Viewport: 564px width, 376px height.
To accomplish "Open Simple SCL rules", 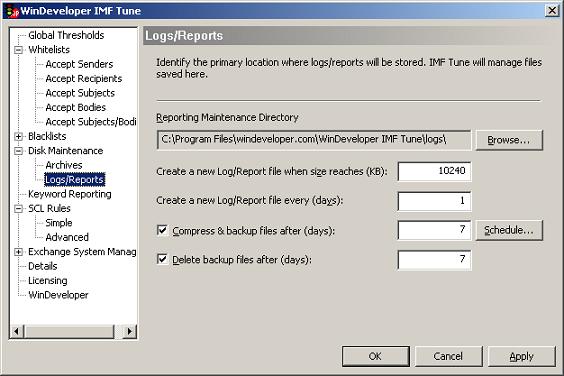I will coord(59,223).
